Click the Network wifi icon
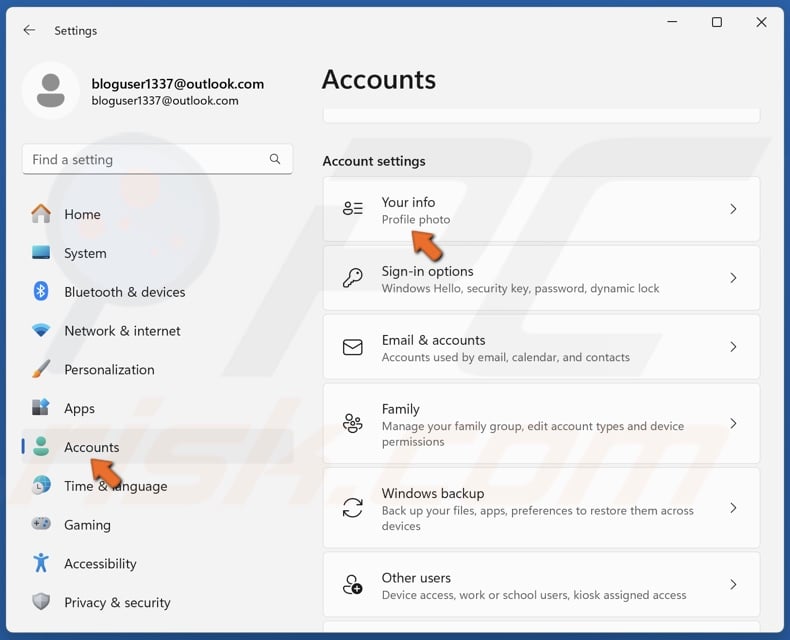The image size is (790, 640). (41, 331)
